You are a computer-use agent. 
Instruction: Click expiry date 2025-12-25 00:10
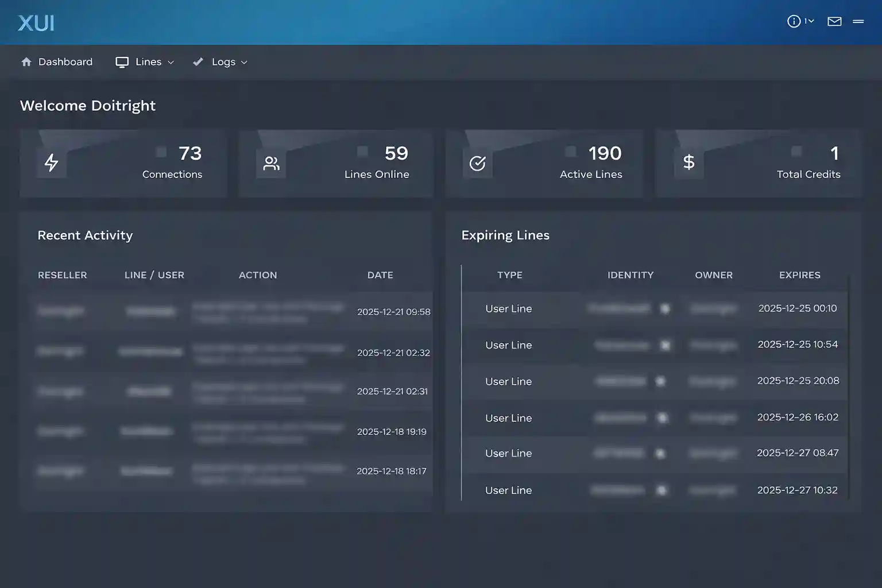798,308
